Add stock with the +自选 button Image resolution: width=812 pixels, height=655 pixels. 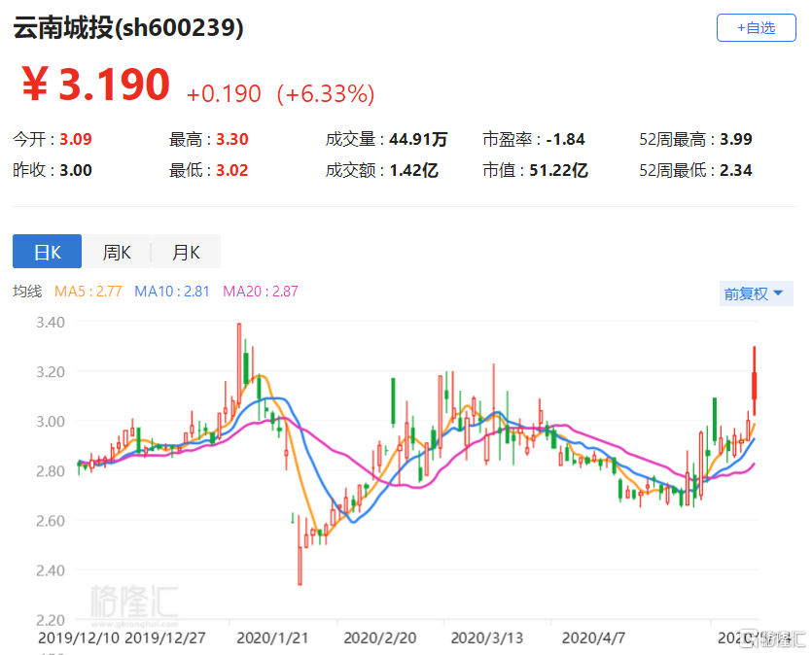pos(756,28)
